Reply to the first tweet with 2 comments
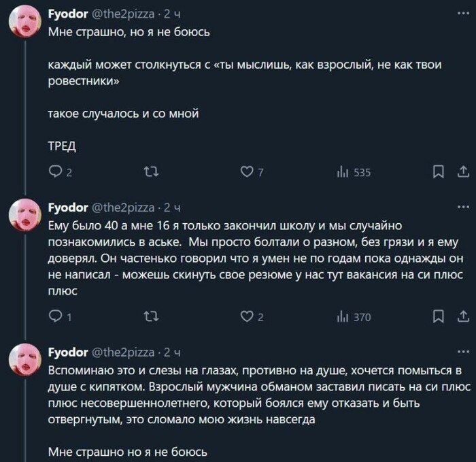The height and width of the screenshot is (462, 476). pos(61,172)
